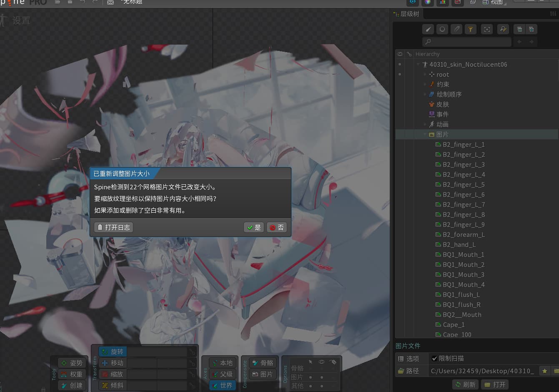Image resolution: width=559 pixels, height=392 pixels.
Task: Switch to the 层级树 tab
Action: (407, 14)
